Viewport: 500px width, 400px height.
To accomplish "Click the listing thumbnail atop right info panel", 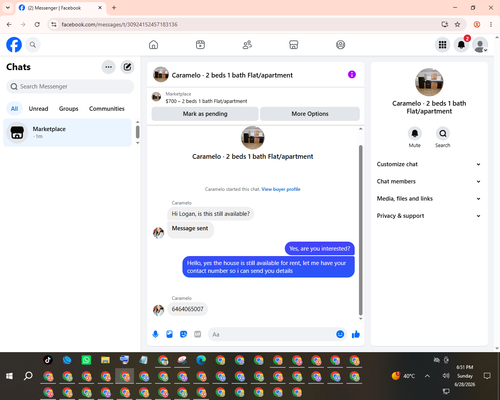I will tap(429, 82).
